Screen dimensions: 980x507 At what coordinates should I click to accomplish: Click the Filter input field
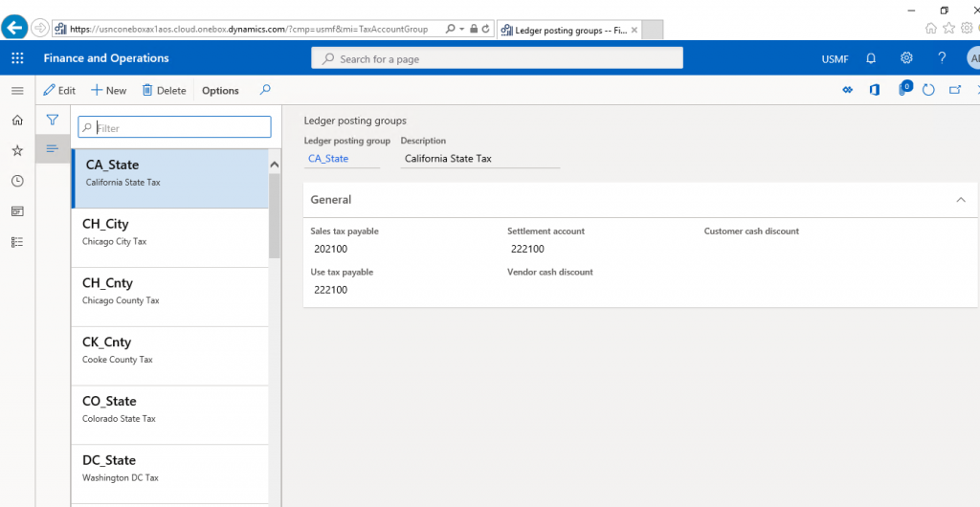pos(174,127)
